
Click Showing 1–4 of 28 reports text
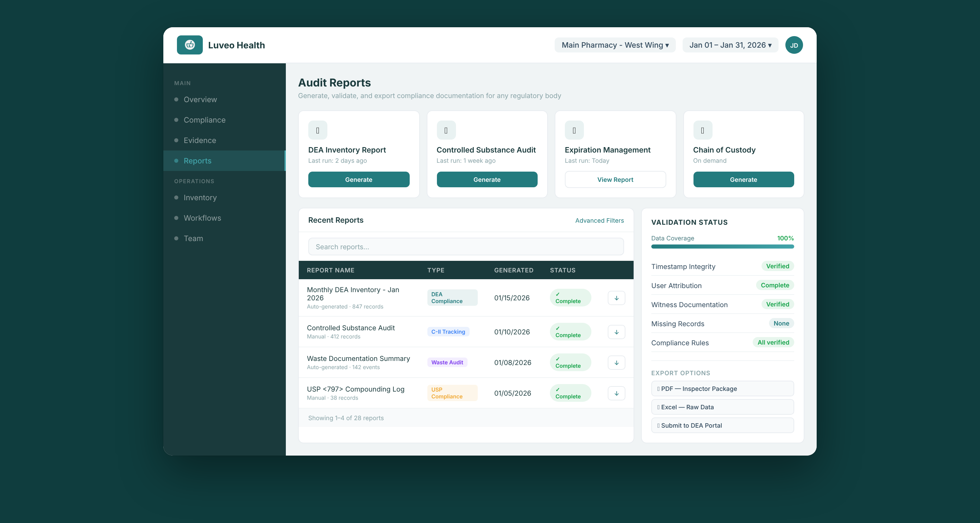tap(346, 418)
